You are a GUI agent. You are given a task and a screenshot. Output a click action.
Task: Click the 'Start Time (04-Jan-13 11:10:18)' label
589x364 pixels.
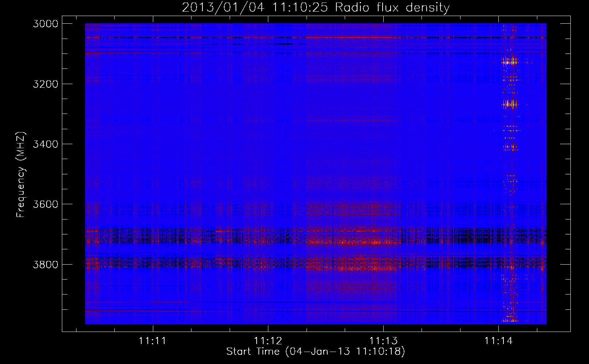point(316,352)
